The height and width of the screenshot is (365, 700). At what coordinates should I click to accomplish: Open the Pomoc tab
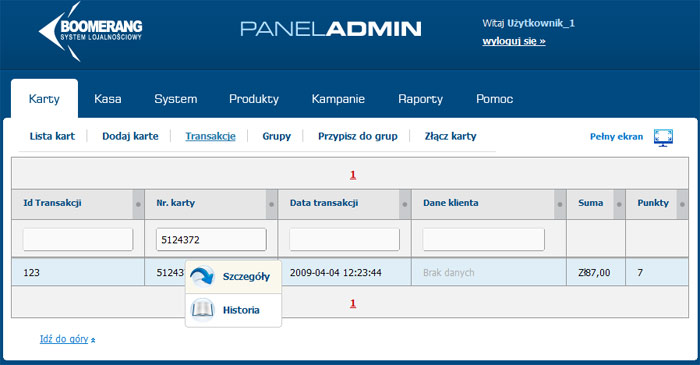(494, 99)
